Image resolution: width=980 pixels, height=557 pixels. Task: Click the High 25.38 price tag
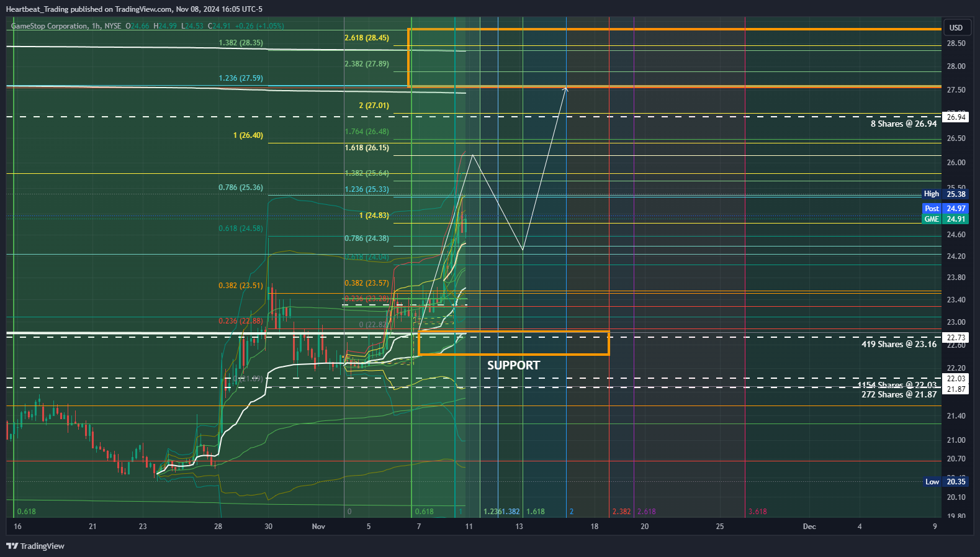click(x=945, y=194)
